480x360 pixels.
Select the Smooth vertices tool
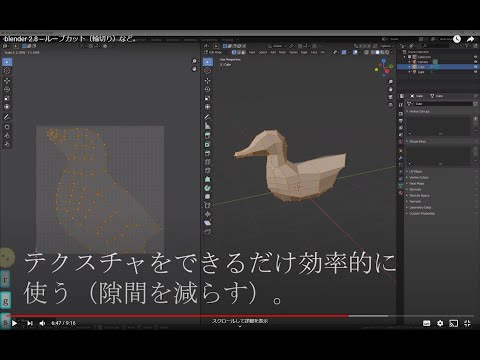pyautogui.click(x=207, y=197)
